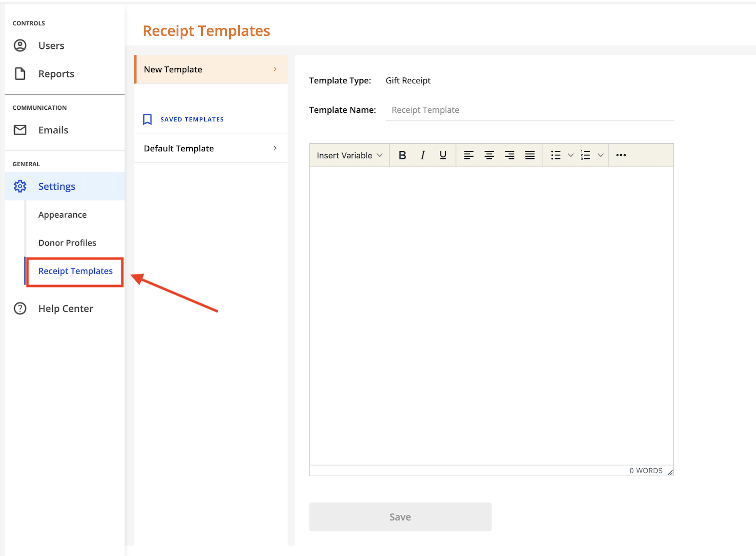Viewport: 756px width, 556px height.
Task: Switch to the Appearance settings section
Action: [x=62, y=215]
